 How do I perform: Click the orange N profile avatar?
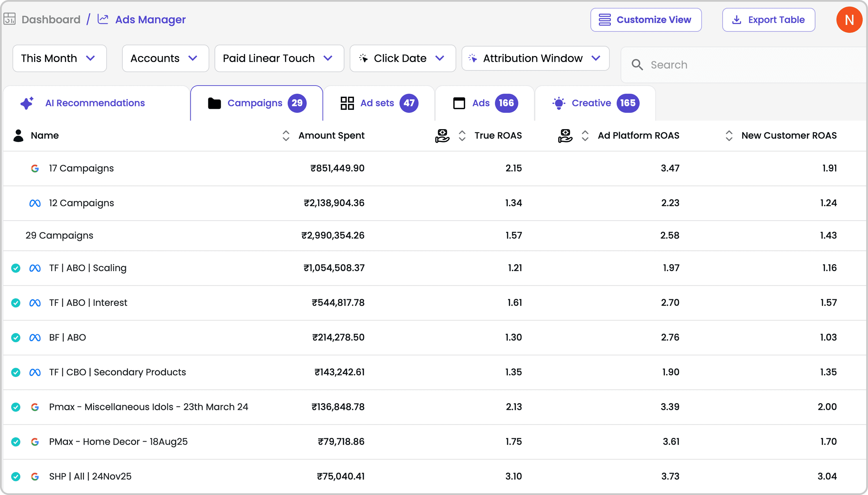click(x=849, y=20)
